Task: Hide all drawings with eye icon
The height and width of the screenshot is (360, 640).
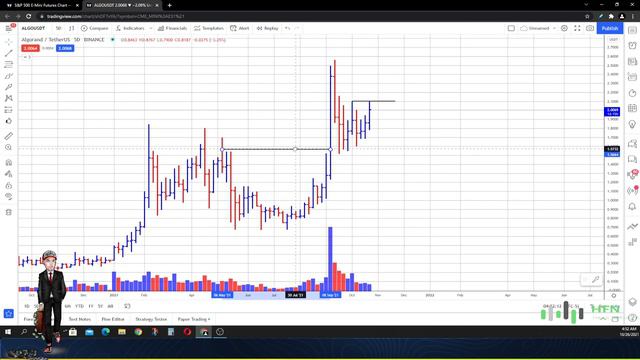Action: (9, 196)
